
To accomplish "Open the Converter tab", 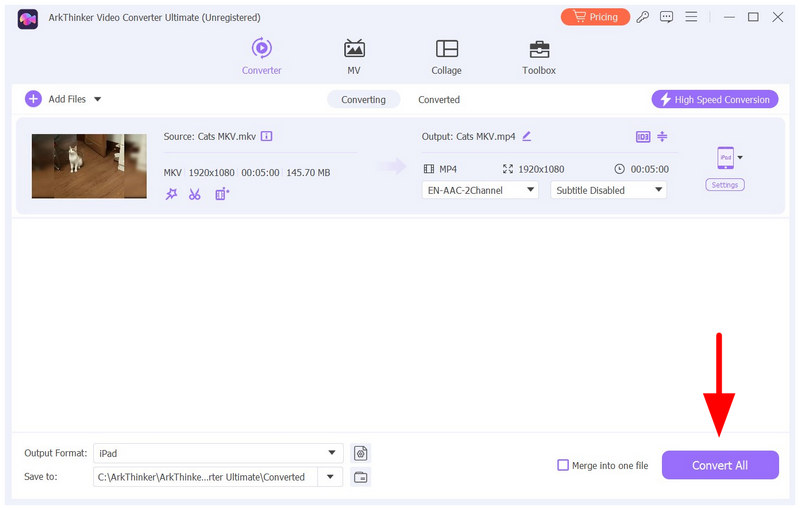I will tap(261, 57).
